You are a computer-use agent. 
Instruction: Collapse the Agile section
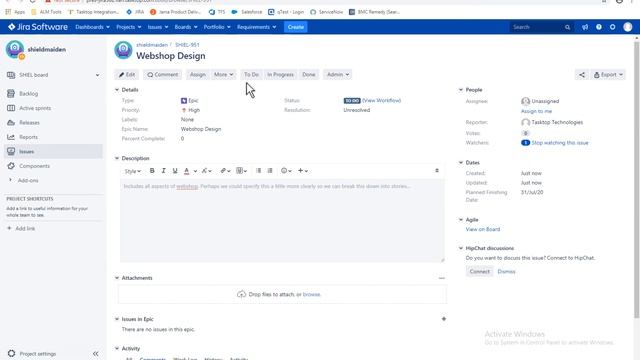461,220
